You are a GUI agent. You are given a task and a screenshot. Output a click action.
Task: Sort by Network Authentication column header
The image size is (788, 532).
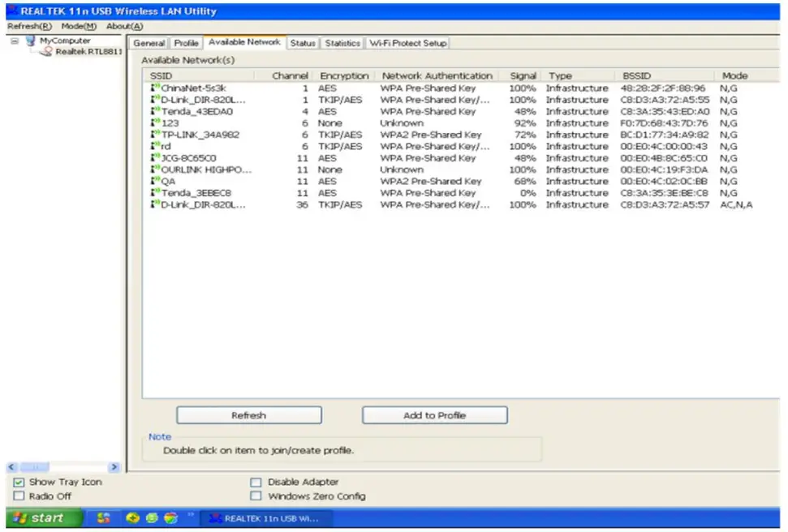tap(437, 76)
